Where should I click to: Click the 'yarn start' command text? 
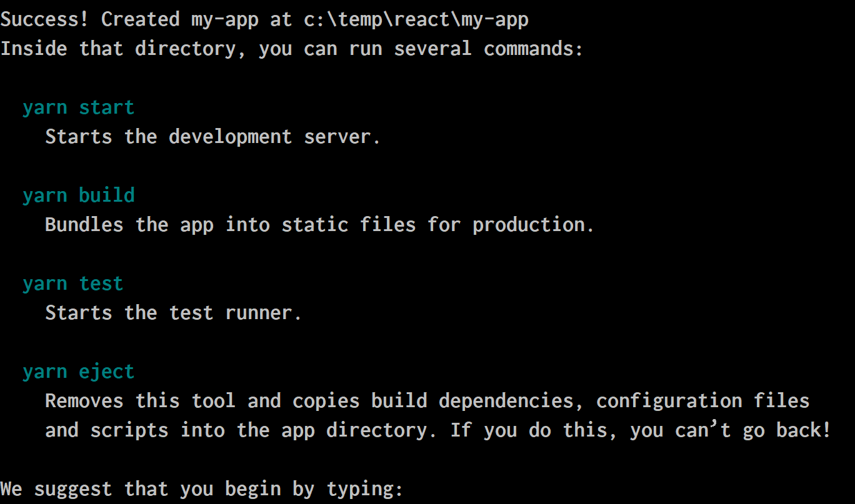pyautogui.click(x=79, y=108)
